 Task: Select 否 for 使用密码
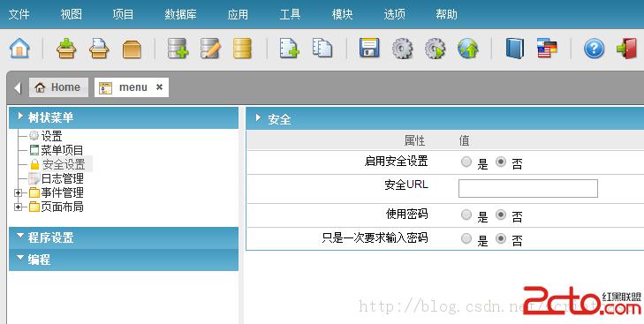pos(501,215)
